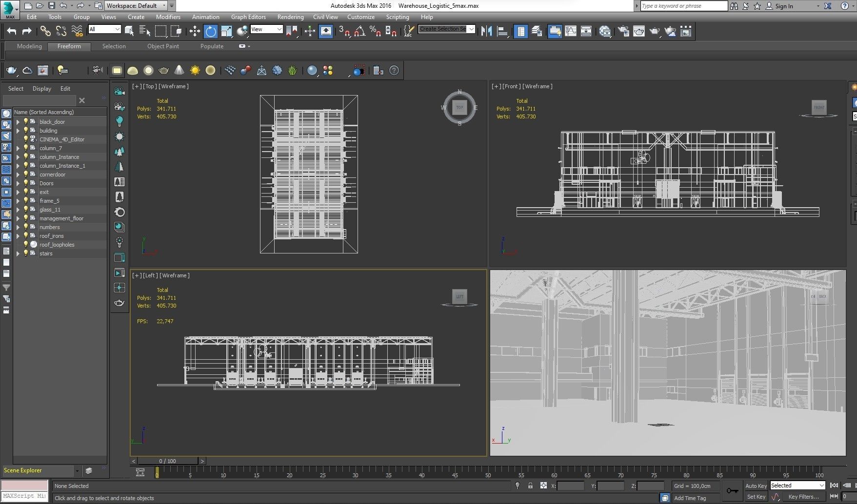Click frame 50 on the timeline track
The image size is (857, 504).
(x=488, y=472)
